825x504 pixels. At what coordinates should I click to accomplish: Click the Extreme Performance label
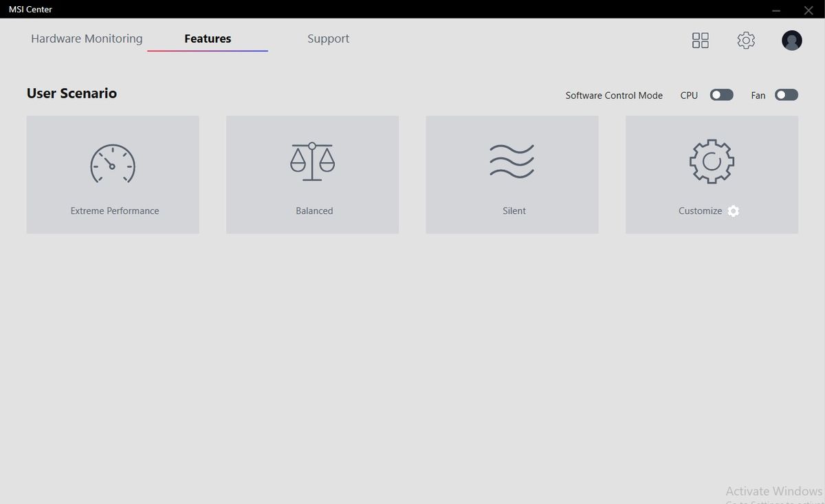coord(115,211)
